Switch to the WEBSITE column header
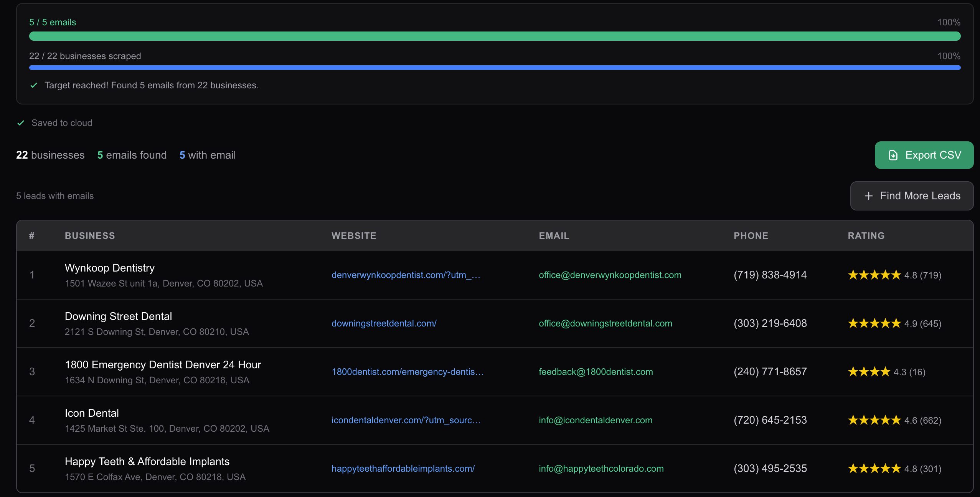This screenshot has height=497, width=980. pyautogui.click(x=354, y=235)
